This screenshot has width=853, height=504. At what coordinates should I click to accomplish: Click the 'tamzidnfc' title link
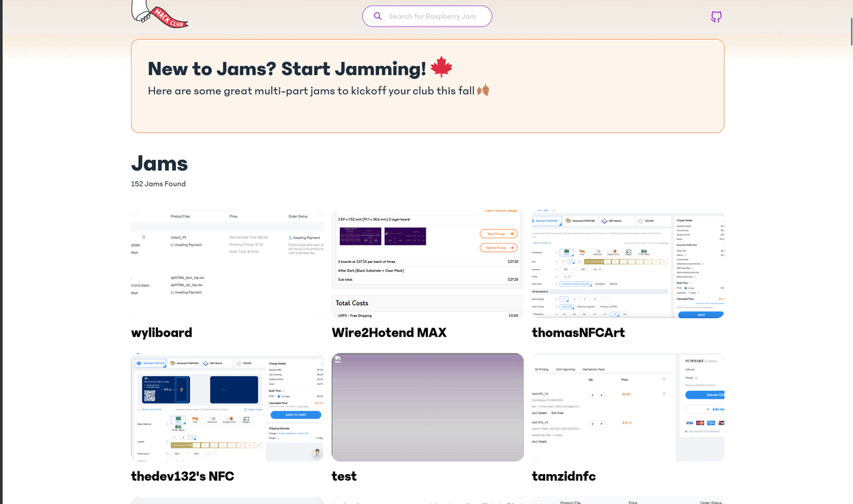coord(564,476)
